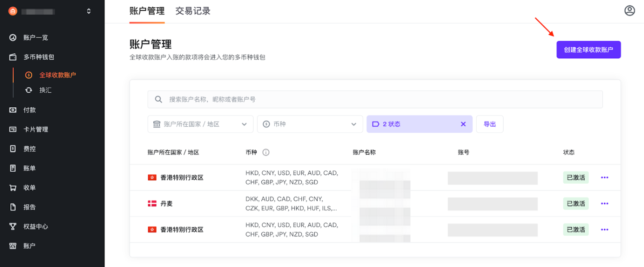The image size is (644, 267).
Task: Open the user profile avatar icon
Action: tap(629, 11)
